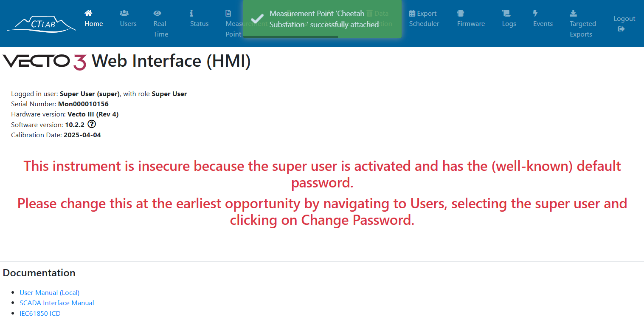
Task: Click the Export Scheduler calendar icon
Action: pos(412,13)
